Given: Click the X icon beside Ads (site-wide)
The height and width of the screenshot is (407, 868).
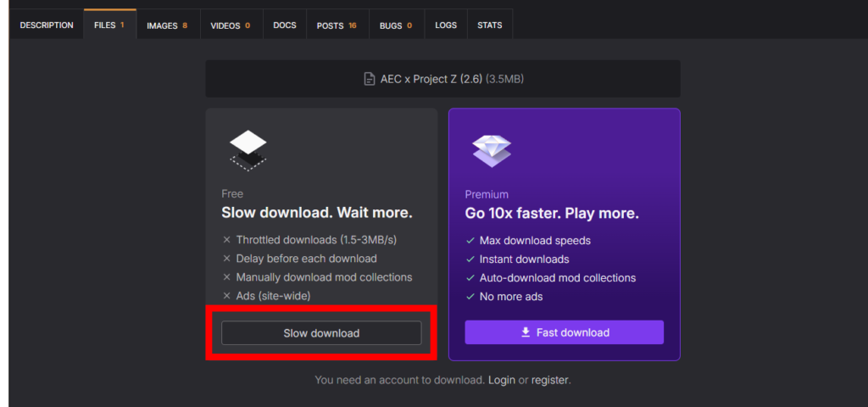Looking at the screenshot, I should (x=226, y=296).
